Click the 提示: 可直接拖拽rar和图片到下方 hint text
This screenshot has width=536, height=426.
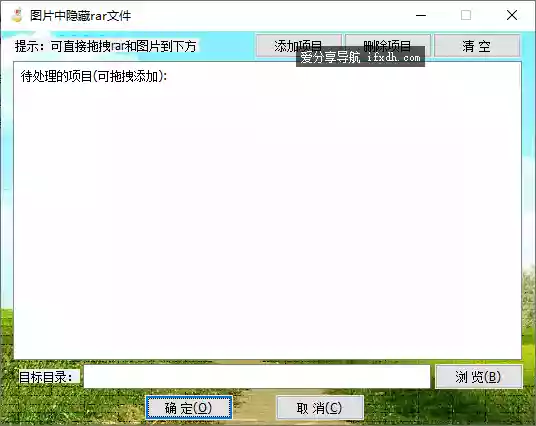click(105, 46)
